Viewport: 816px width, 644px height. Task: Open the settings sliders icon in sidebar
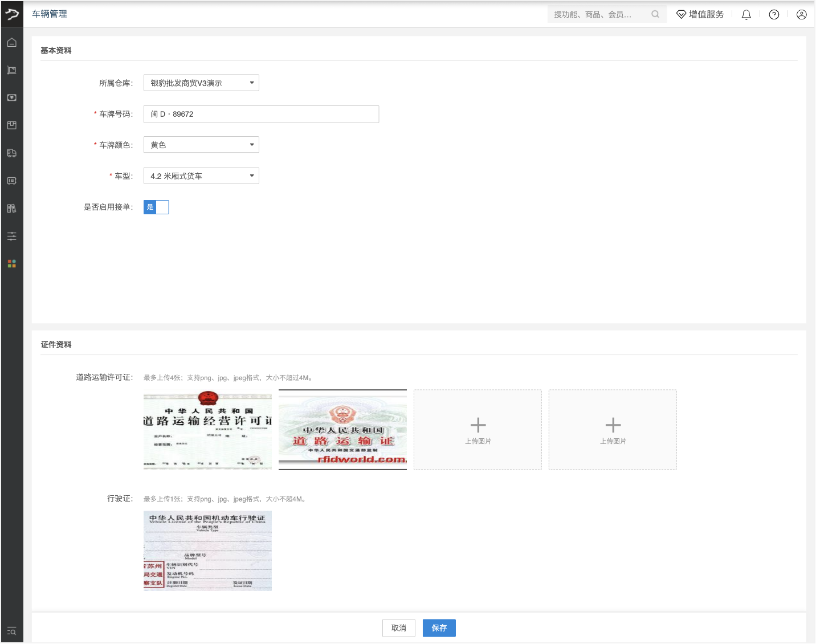[x=11, y=236]
